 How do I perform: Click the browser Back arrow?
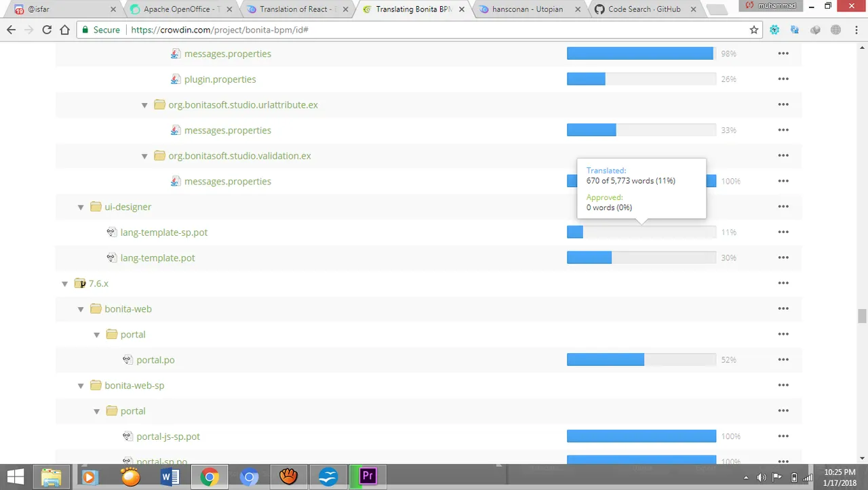[12, 30]
